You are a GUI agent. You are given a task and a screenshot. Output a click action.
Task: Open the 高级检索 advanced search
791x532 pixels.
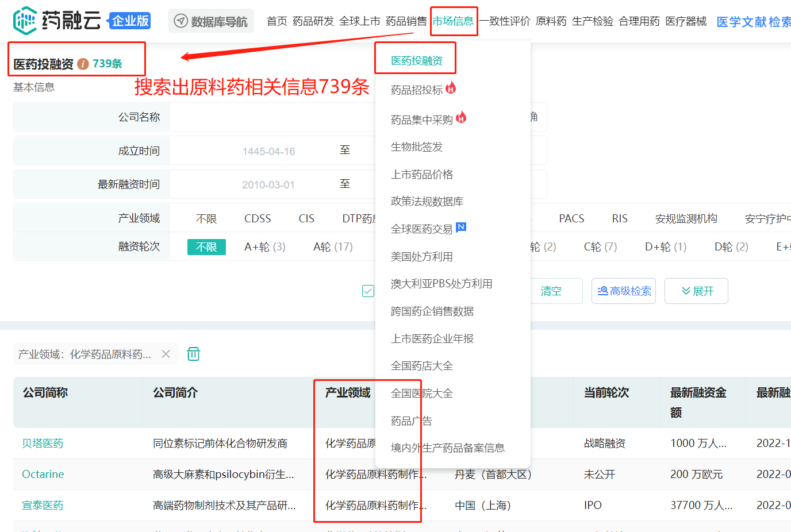point(624,291)
